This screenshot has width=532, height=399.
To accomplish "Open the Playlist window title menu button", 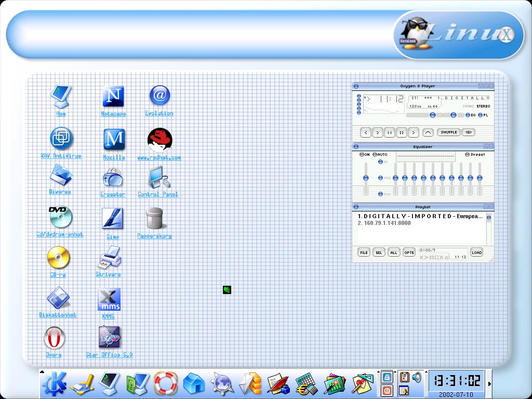I will (x=356, y=207).
